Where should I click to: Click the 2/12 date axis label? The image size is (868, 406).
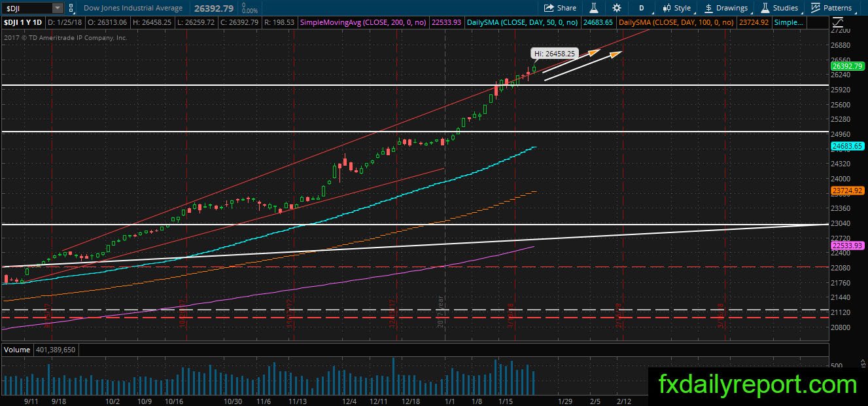pyautogui.click(x=624, y=401)
